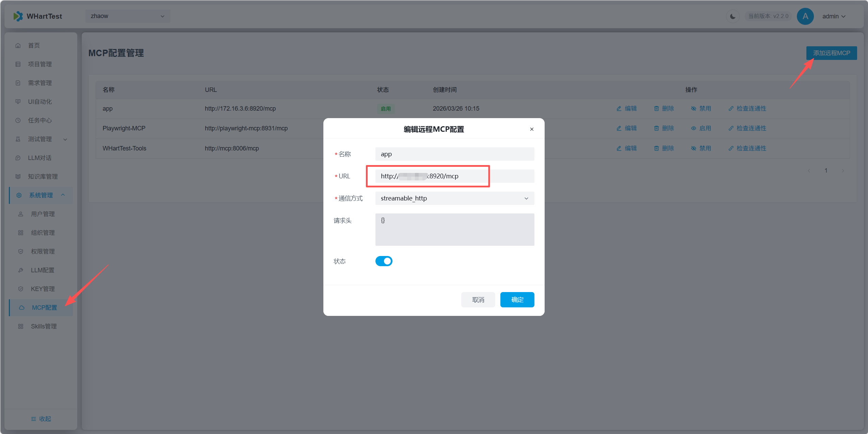Click the home icon beside 首页
This screenshot has width=868, height=434.
point(18,46)
